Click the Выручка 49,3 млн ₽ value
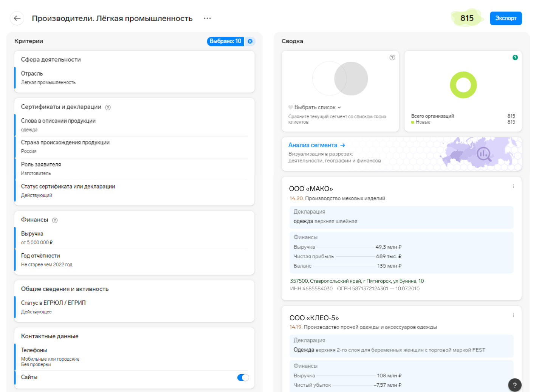This screenshot has height=392, width=536. coord(389,247)
